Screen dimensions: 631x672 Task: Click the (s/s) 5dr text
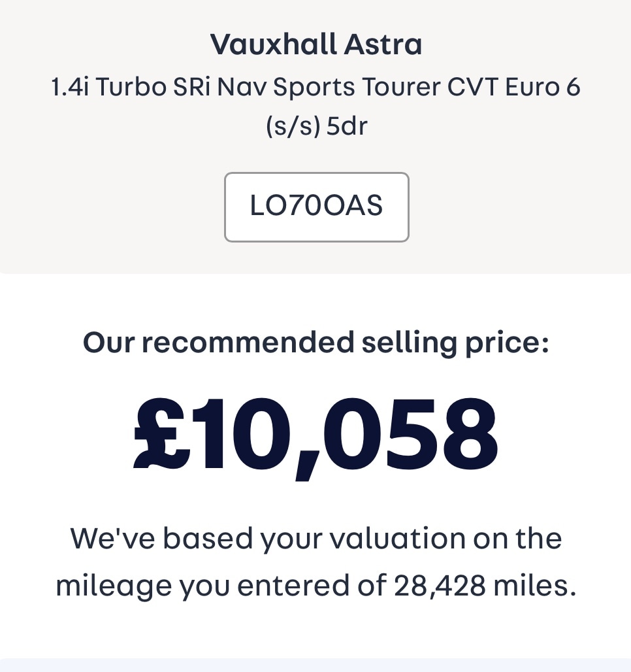click(x=317, y=126)
